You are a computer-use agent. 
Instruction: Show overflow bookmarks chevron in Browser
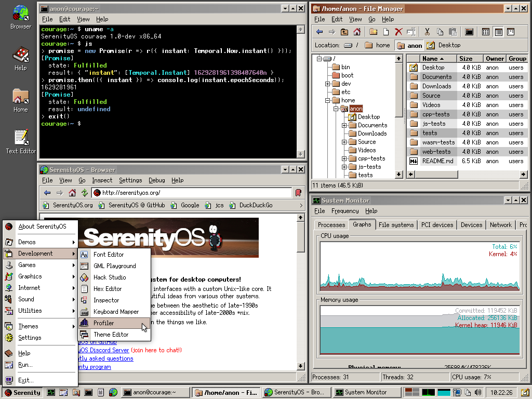pos(301,205)
